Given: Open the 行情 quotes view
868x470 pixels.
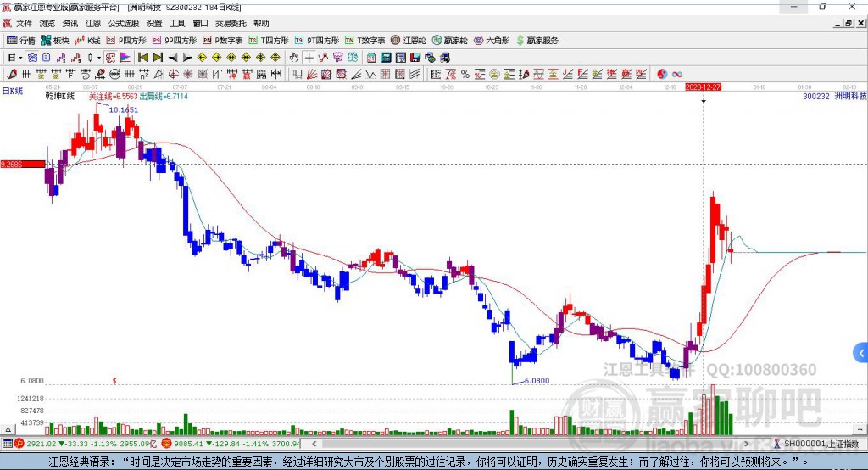Looking at the screenshot, I should [x=20, y=41].
